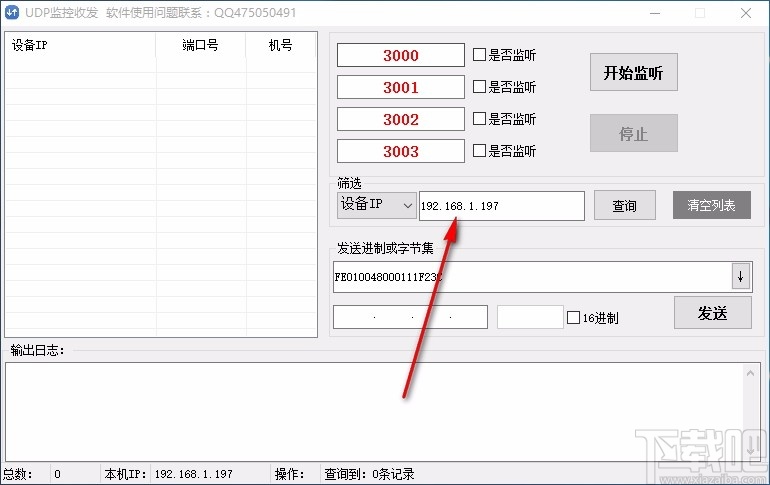Expand the send data dropdown arrow

[x=741, y=277]
